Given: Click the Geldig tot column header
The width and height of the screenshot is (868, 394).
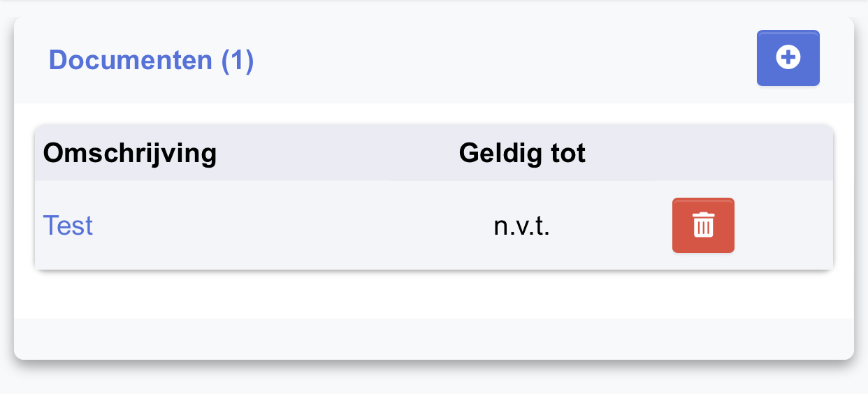Looking at the screenshot, I should click(x=522, y=153).
